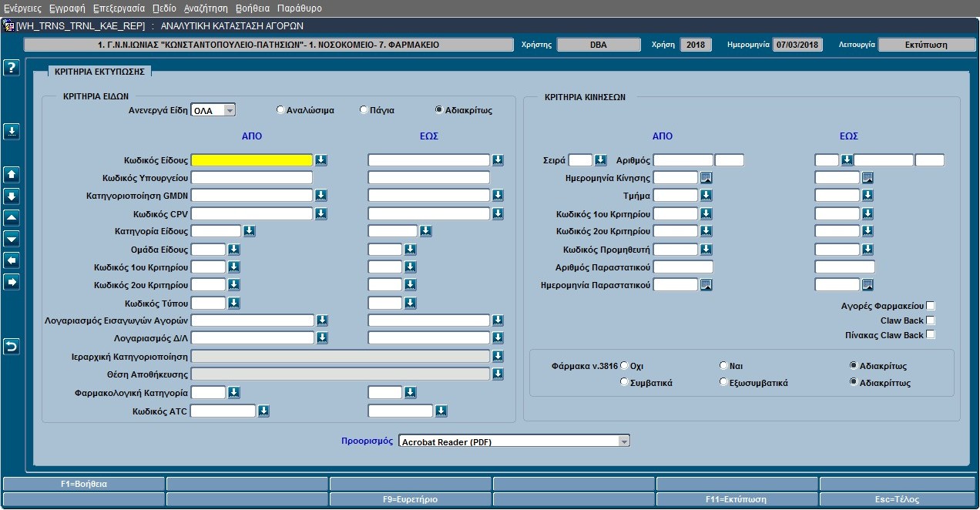Expand value list for Λογαριασμός Εισαγωγών Αγορών ΑΠΟ
The width and height of the screenshot is (980, 510).
(x=321, y=320)
